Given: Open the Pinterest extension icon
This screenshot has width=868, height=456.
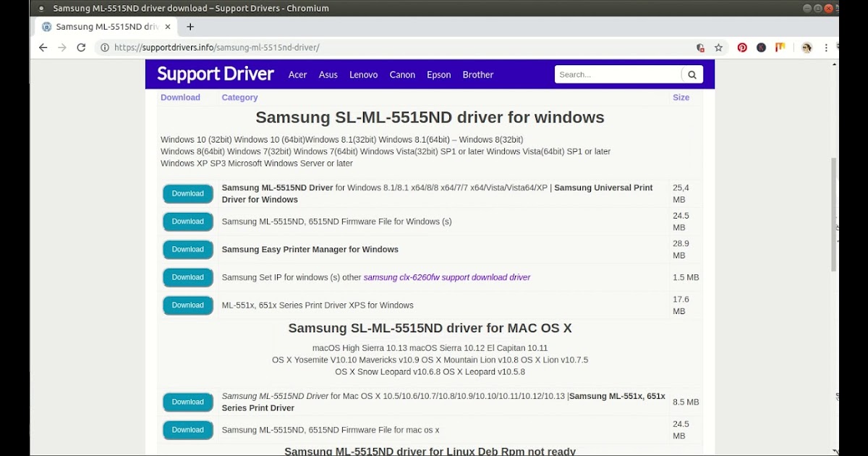Looking at the screenshot, I should click(742, 48).
